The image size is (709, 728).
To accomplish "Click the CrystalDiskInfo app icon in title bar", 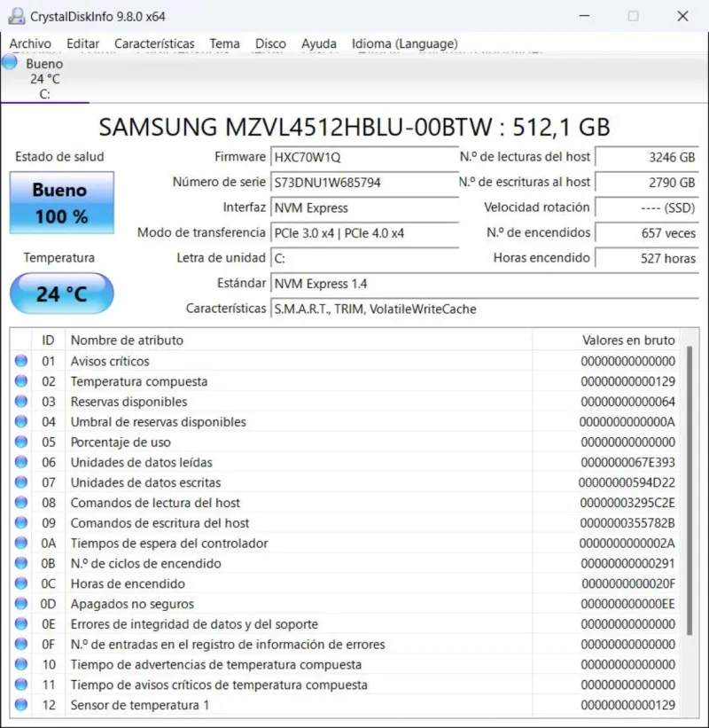I will 16,16.
